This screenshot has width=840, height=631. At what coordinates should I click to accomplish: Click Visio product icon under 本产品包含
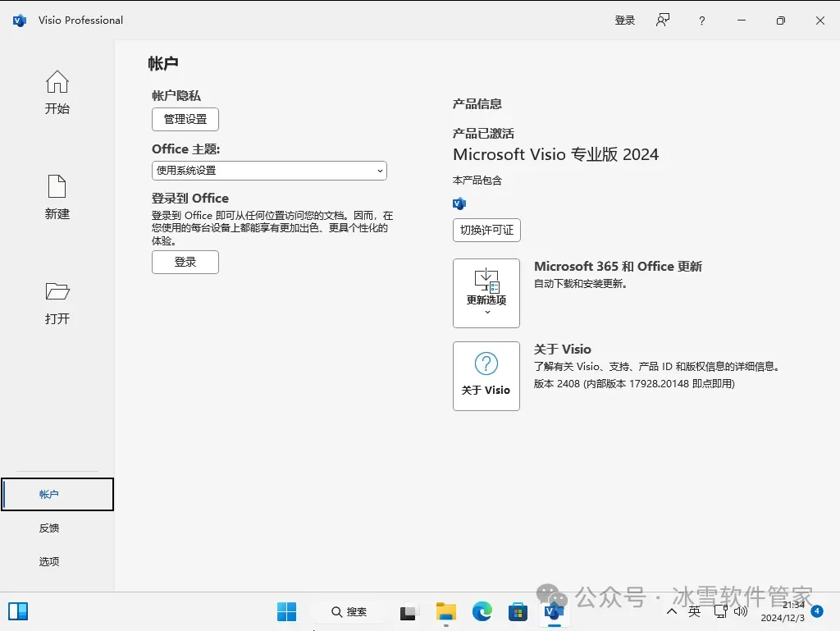(459, 203)
